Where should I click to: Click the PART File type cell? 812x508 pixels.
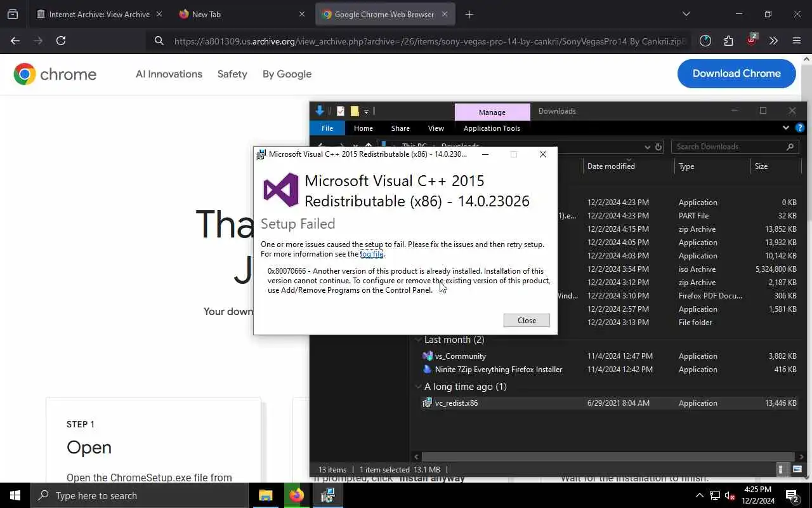click(x=693, y=216)
